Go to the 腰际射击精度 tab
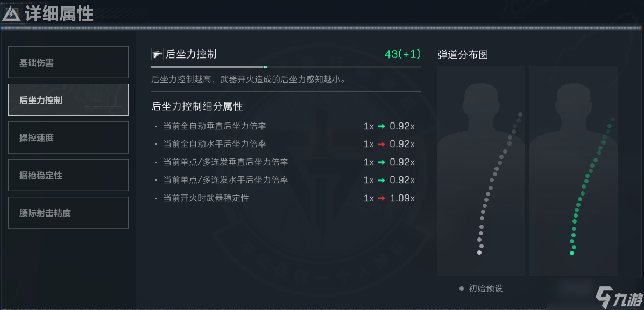Image resolution: width=644 pixels, height=310 pixels. (x=68, y=213)
